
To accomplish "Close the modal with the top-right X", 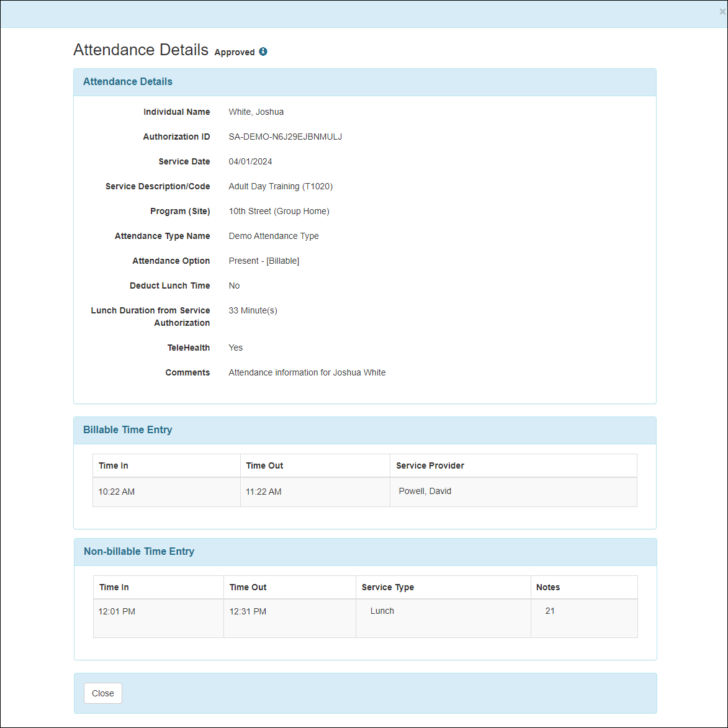I will pyautogui.click(x=722, y=12).
